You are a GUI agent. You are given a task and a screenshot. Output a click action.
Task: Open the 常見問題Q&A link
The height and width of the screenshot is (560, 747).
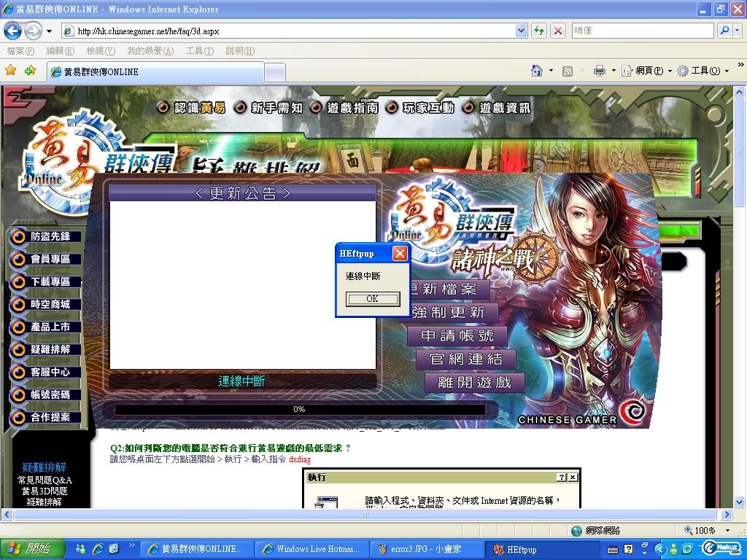[x=44, y=480]
